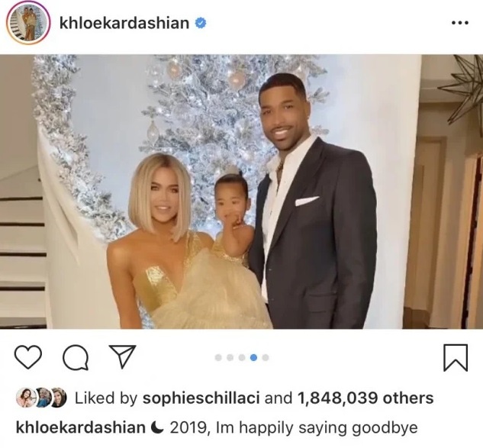This screenshot has height=448, width=483.
Task: Open the three-dot post options menu
Action: pos(460,22)
